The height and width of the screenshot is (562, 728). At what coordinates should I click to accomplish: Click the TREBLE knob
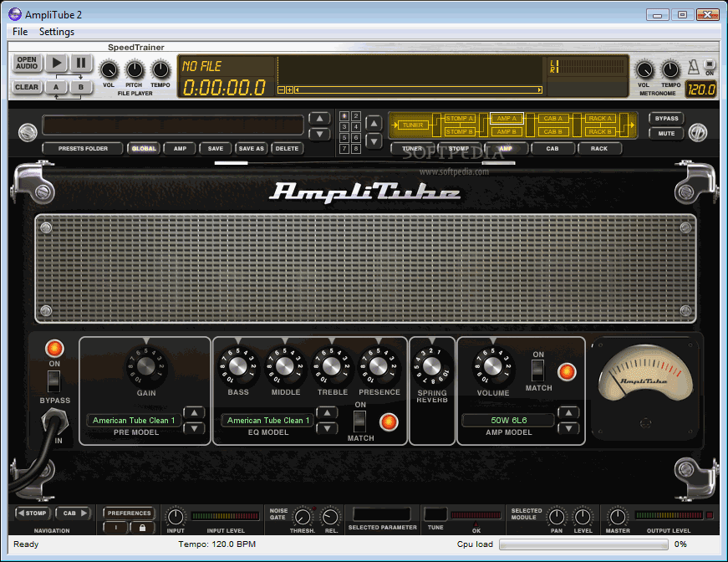point(332,366)
